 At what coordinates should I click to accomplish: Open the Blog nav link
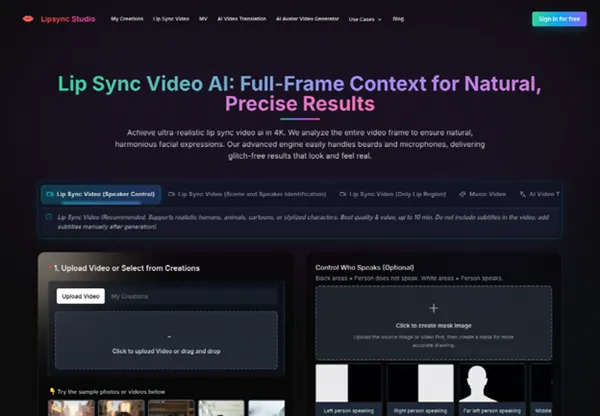pyautogui.click(x=398, y=19)
